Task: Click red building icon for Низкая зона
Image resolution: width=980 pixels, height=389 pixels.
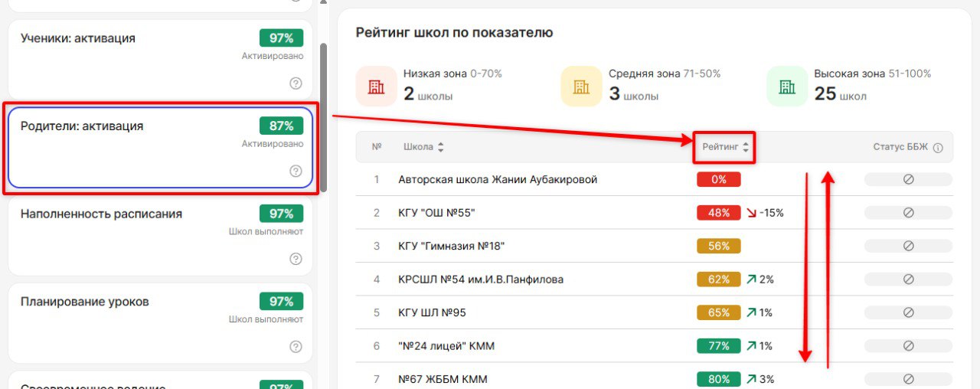Action: (x=376, y=87)
